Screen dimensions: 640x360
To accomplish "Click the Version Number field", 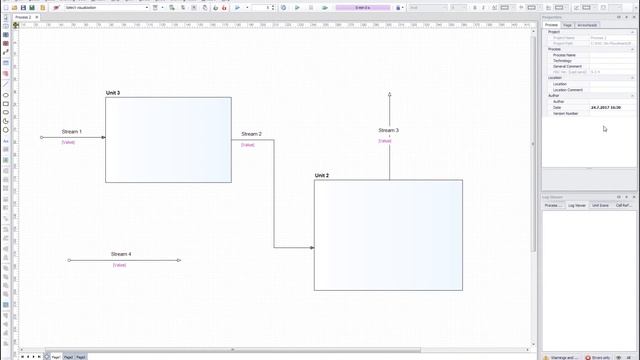I will [x=612, y=113].
